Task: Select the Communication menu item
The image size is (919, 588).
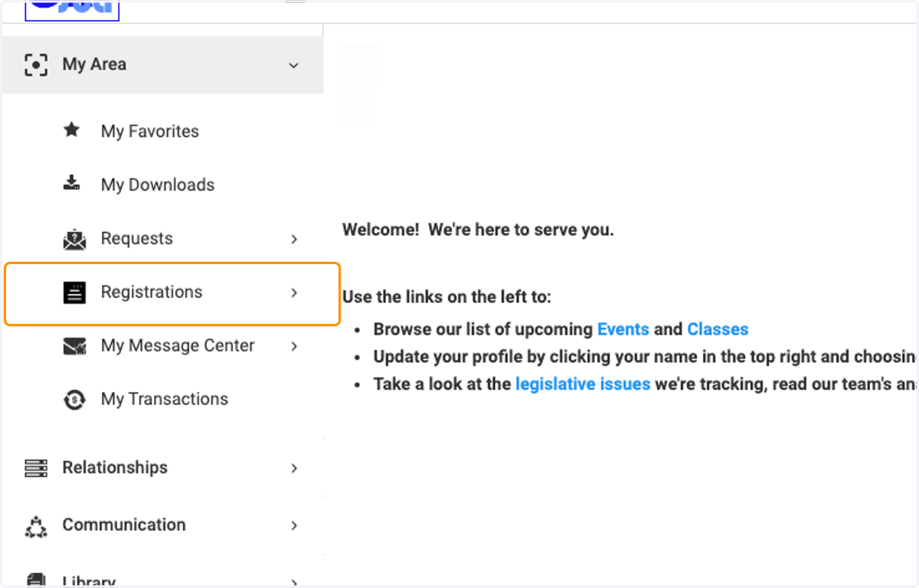Action: tap(124, 525)
